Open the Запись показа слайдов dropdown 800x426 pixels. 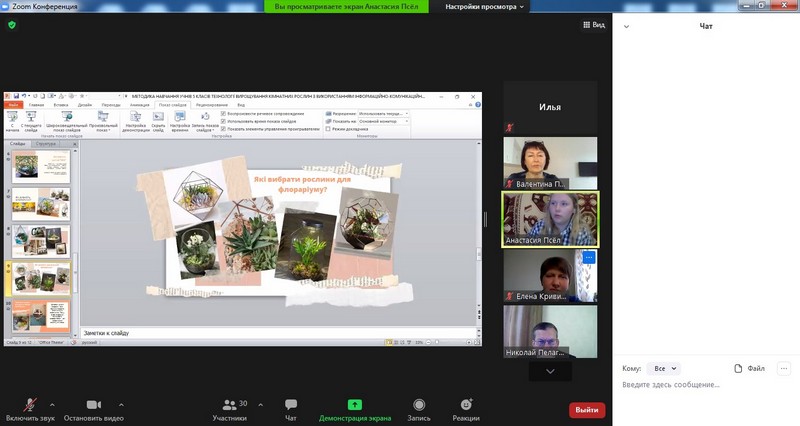click(x=205, y=121)
